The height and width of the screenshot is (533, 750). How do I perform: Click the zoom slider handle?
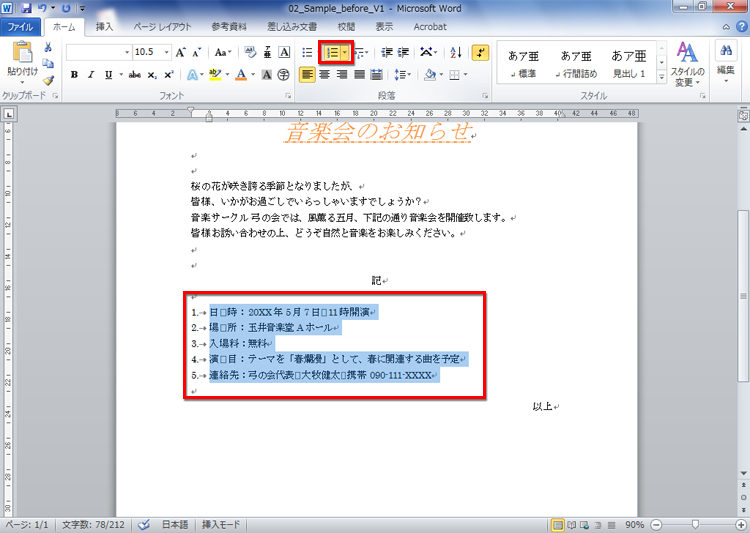(x=695, y=525)
